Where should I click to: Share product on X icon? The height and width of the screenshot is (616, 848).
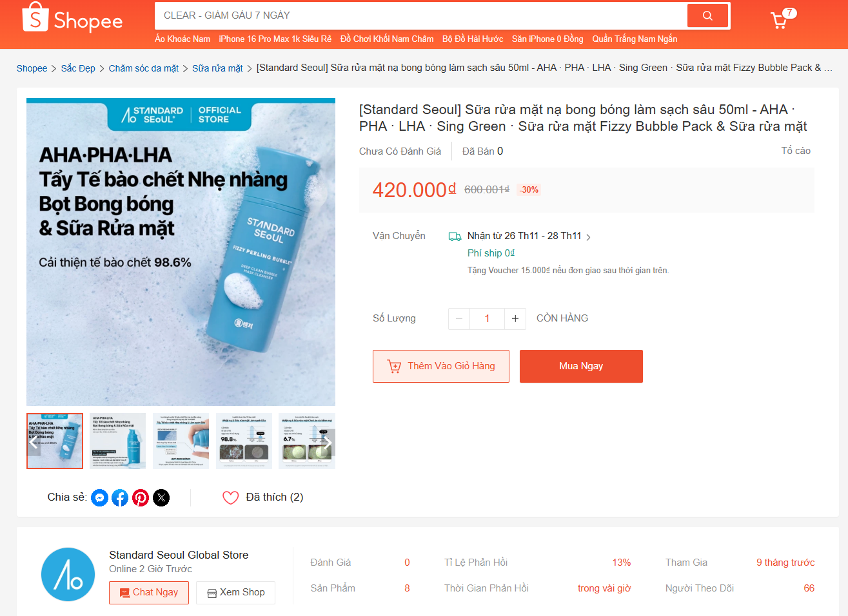pyautogui.click(x=161, y=497)
